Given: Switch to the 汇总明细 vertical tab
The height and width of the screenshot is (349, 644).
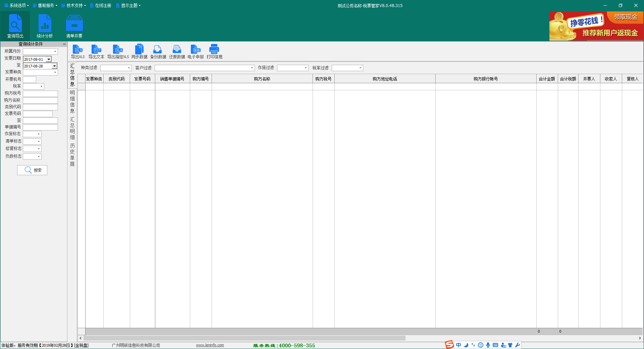Looking at the screenshot, I should pos(72,128).
